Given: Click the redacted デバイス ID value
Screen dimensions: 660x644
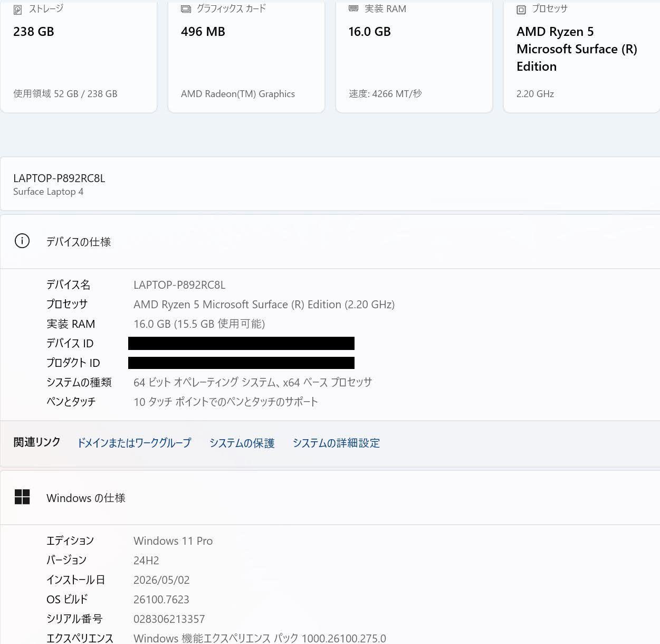Looking at the screenshot, I should [x=241, y=343].
